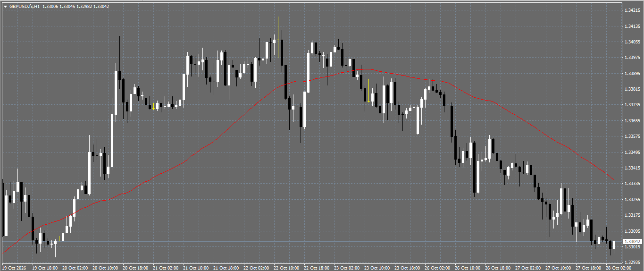Click the 21 Oct 18:00 time label

226,268
